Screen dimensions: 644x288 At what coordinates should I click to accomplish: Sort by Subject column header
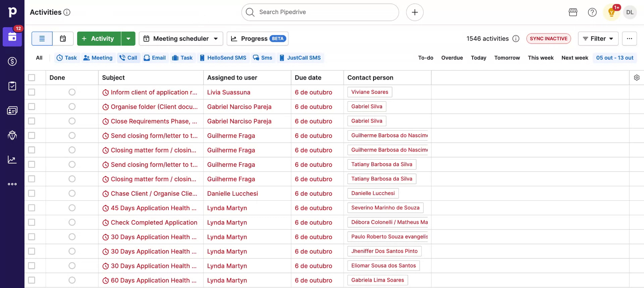coord(113,78)
